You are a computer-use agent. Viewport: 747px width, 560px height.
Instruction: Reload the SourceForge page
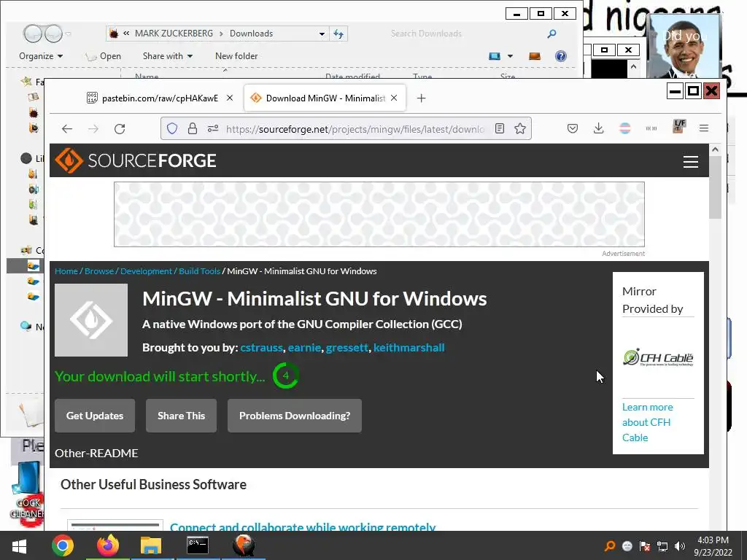120,128
